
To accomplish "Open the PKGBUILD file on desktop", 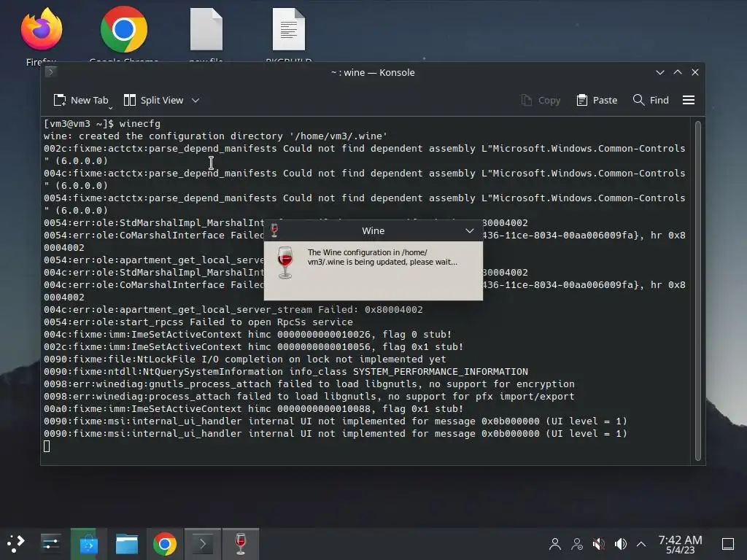I will click(289, 29).
